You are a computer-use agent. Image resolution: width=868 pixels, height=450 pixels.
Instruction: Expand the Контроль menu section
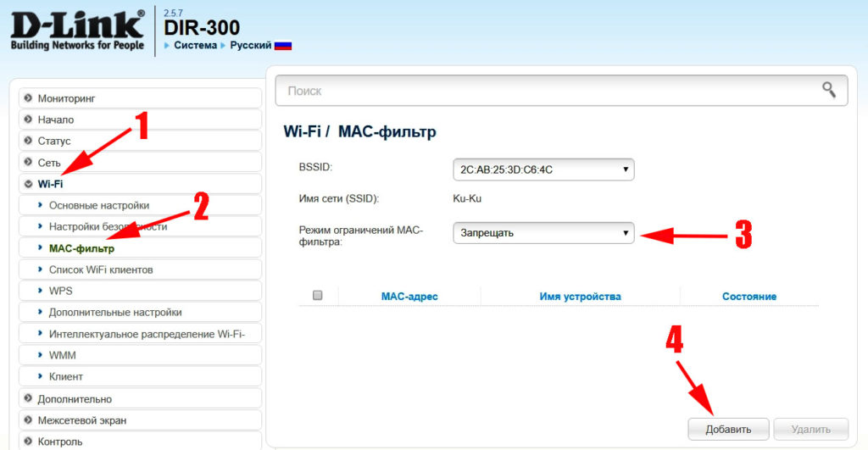click(x=140, y=442)
